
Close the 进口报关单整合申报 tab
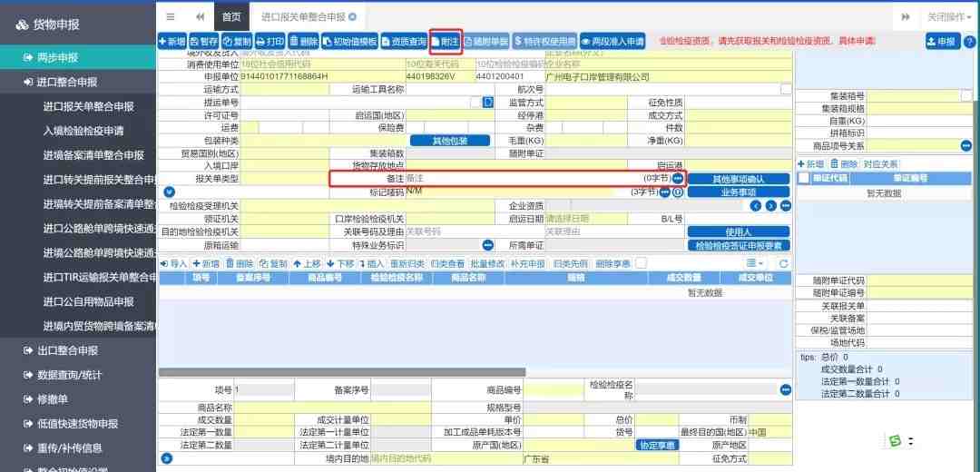pyautogui.click(x=353, y=17)
